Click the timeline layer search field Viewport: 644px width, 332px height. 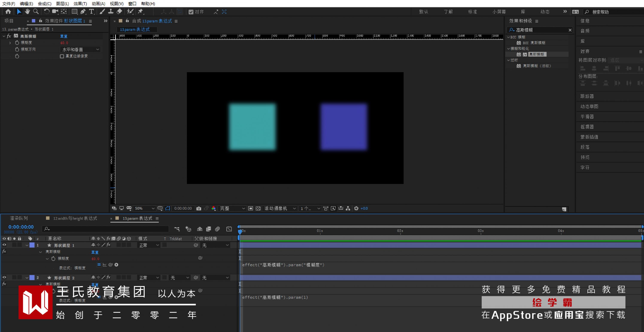pyautogui.click(x=105, y=229)
